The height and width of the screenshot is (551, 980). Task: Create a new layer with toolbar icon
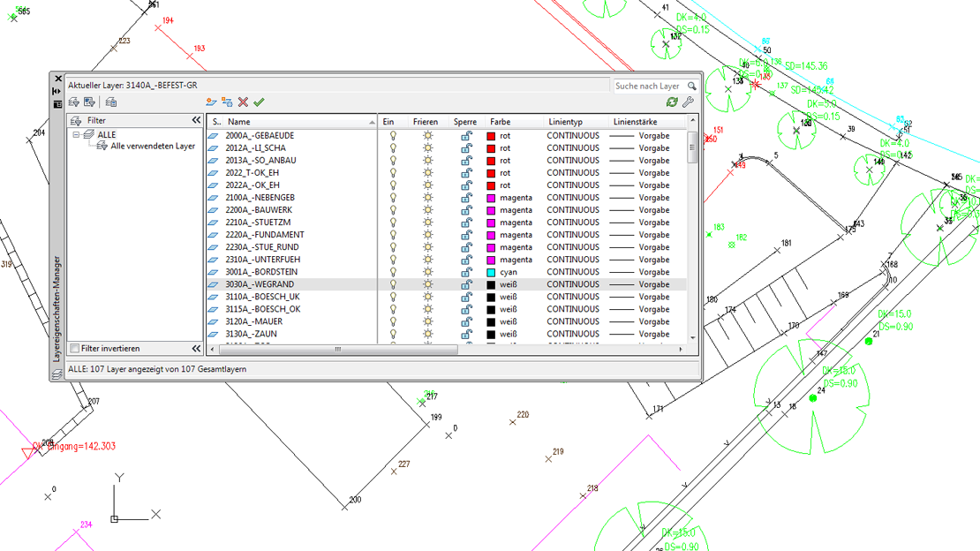211,102
